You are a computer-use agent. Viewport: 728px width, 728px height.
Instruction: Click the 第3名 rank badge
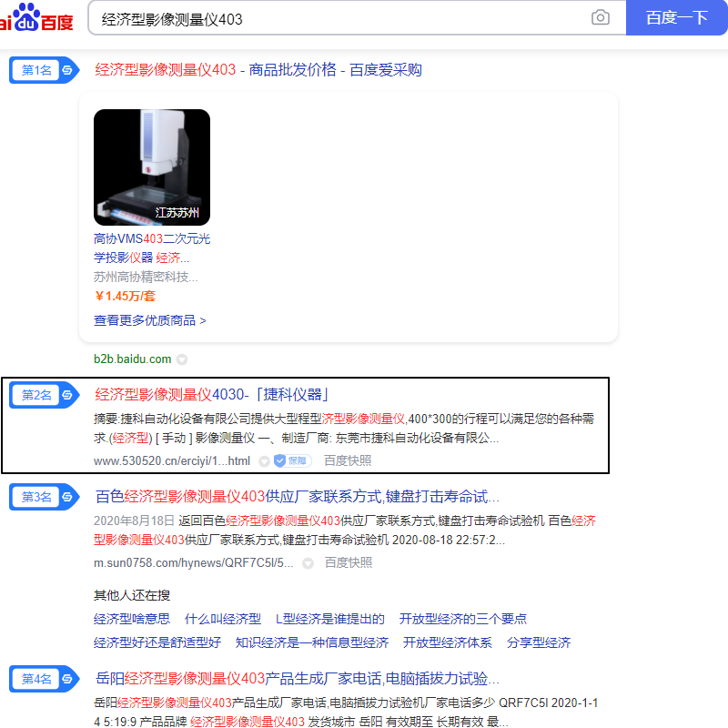tap(44, 497)
